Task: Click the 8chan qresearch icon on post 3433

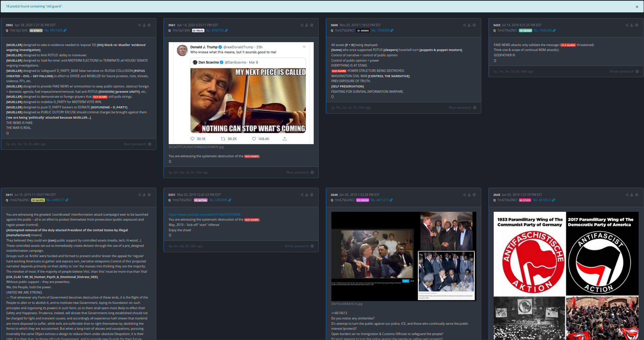Action: [x=637, y=72]
